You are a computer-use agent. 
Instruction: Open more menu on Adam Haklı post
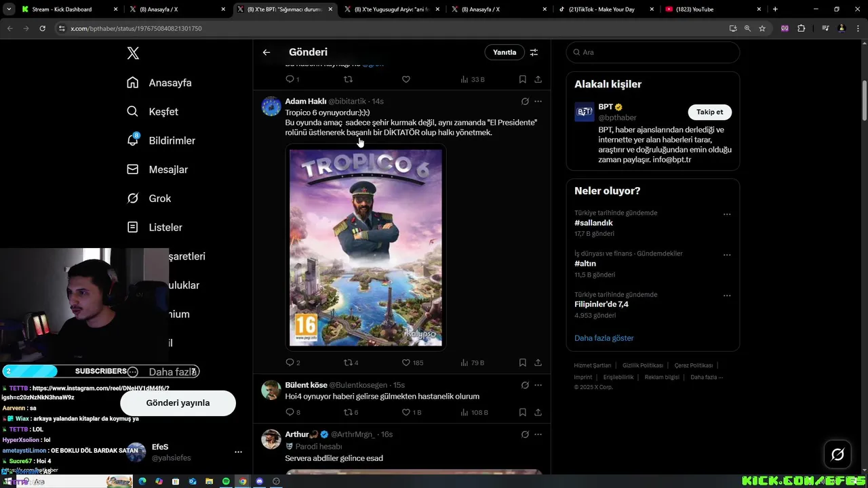click(538, 101)
